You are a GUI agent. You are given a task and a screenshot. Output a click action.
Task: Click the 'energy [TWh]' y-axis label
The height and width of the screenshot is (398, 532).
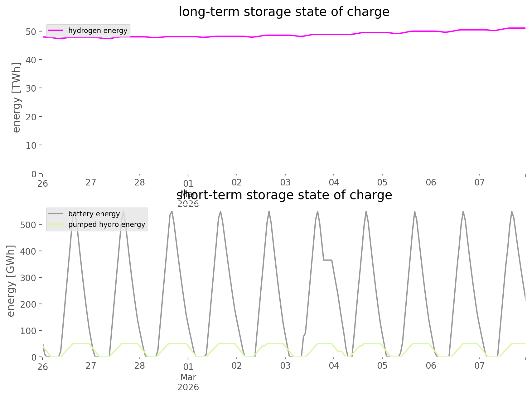pos(16,98)
